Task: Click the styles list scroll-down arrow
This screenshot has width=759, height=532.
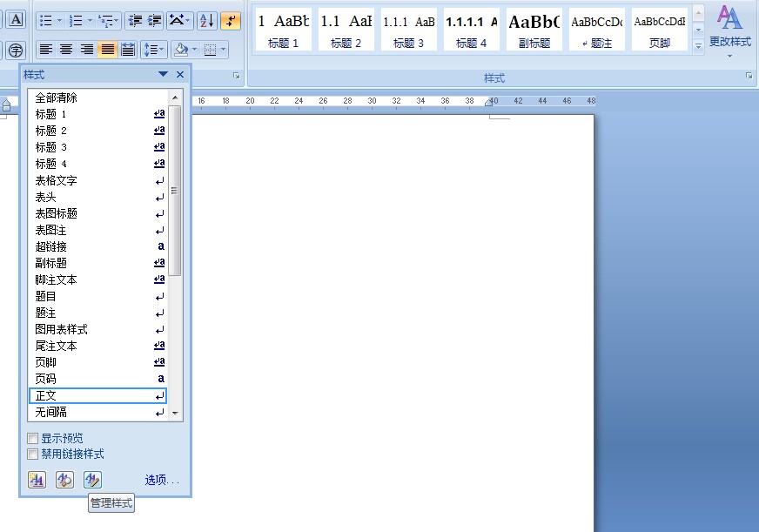Action: [175, 413]
